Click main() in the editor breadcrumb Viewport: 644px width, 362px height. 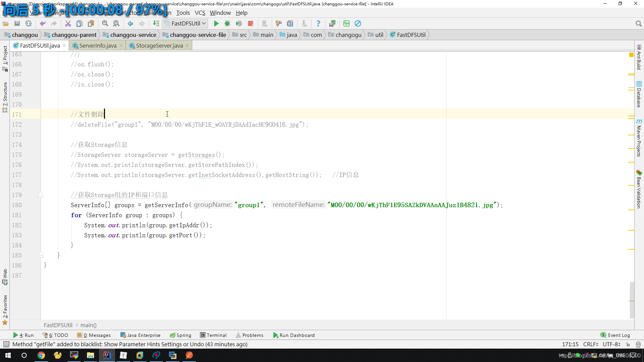[89, 325]
